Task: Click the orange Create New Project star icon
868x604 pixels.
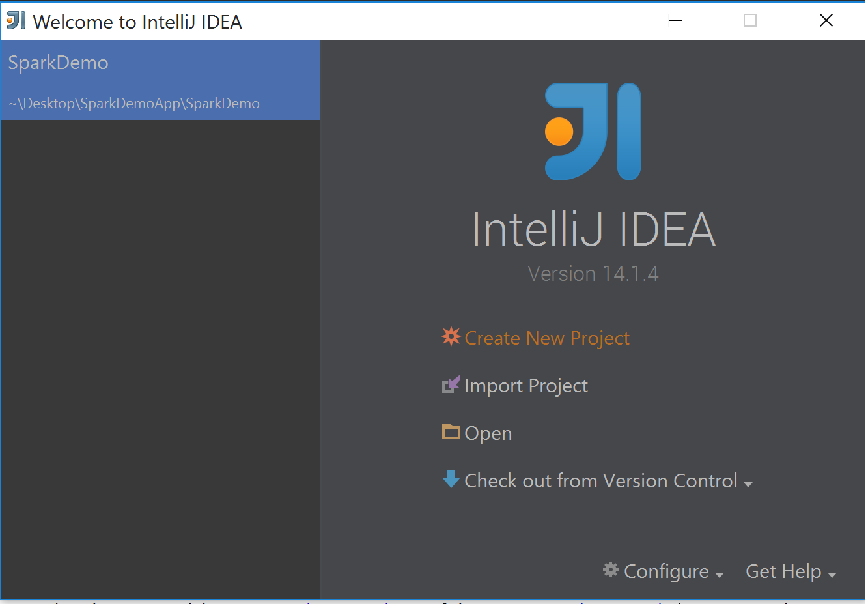Action: (451, 336)
